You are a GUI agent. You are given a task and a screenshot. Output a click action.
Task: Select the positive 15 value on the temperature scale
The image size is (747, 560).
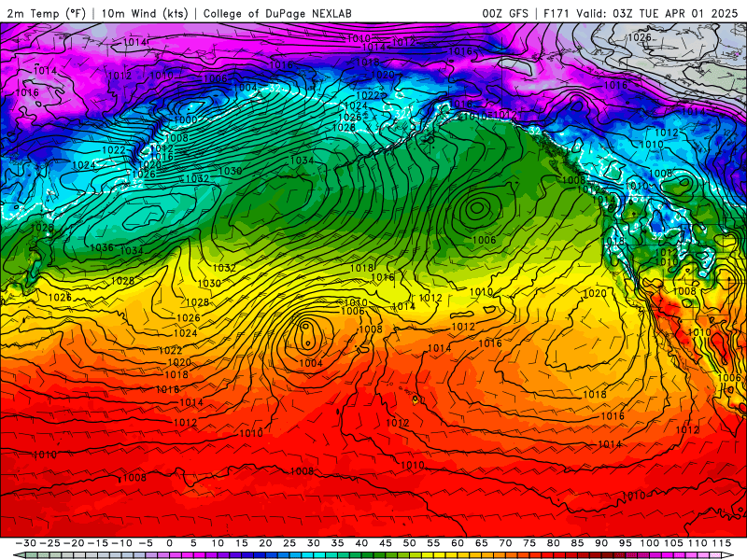point(242,543)
